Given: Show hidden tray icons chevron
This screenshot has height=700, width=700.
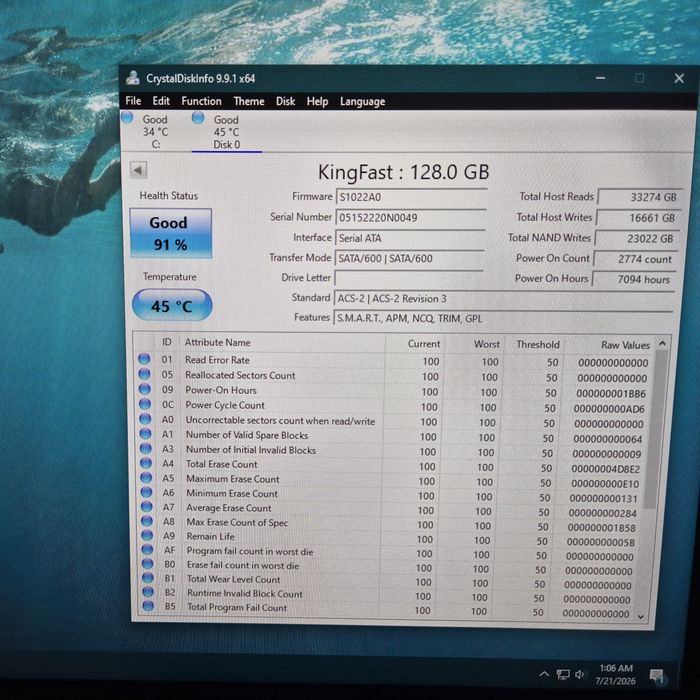Looking at the screenshot, I should point(544,674).
